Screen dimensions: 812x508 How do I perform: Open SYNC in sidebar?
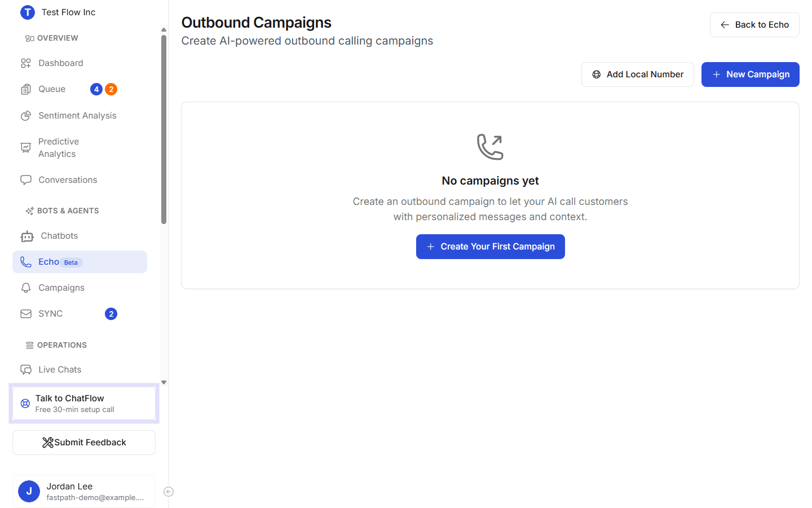pyautogui.click(x=80, y=314)
